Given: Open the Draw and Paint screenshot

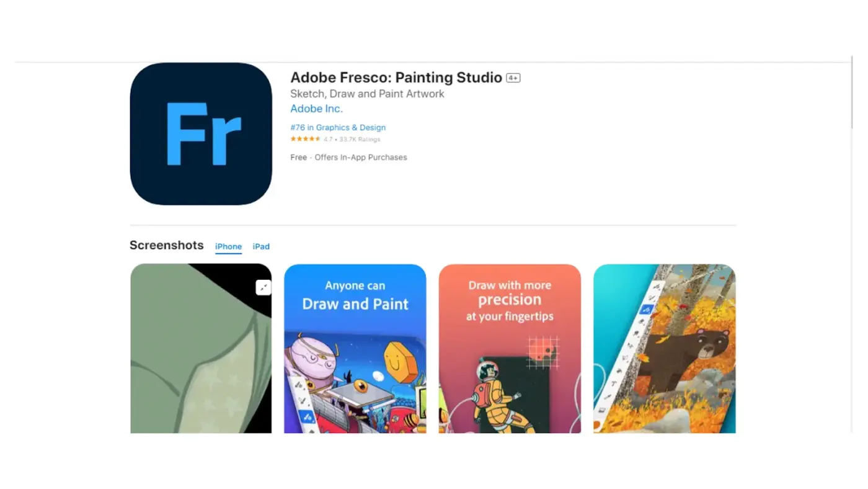Looking at the screenshot, I should [355, 348].
